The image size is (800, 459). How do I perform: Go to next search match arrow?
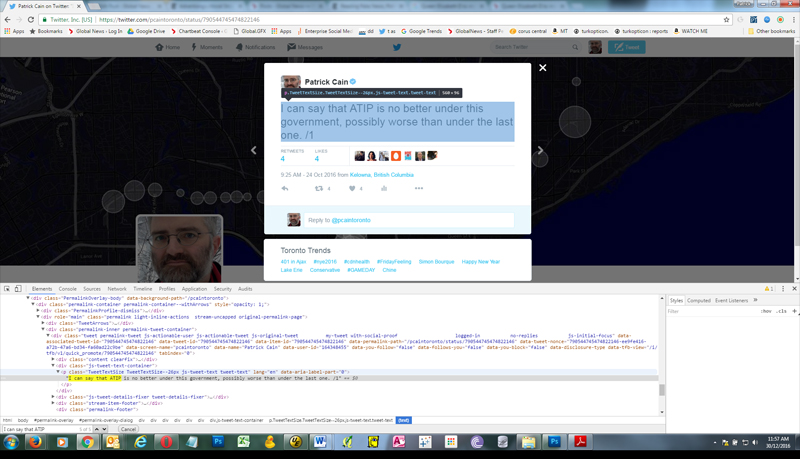click(104, 429)
